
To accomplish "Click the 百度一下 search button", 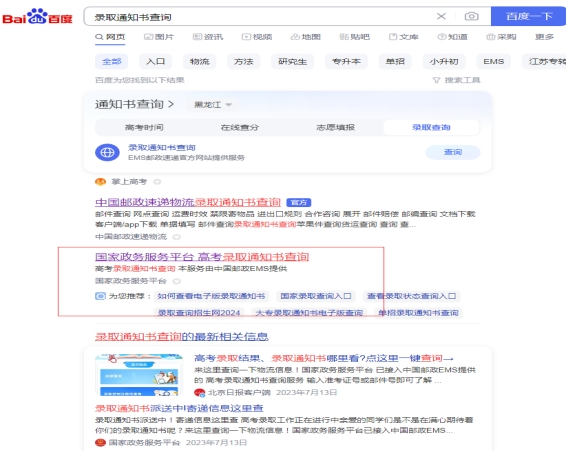I will [528, 16].
